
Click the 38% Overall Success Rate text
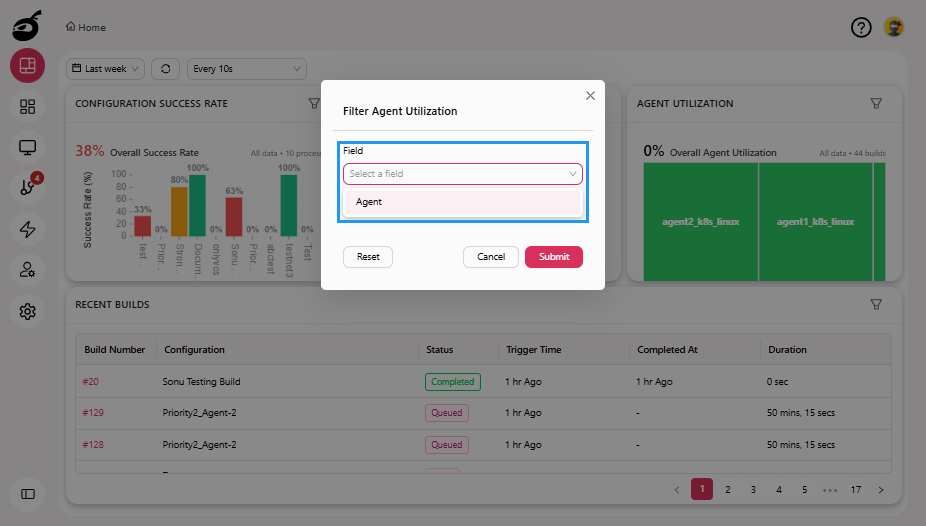coord(136,152)
